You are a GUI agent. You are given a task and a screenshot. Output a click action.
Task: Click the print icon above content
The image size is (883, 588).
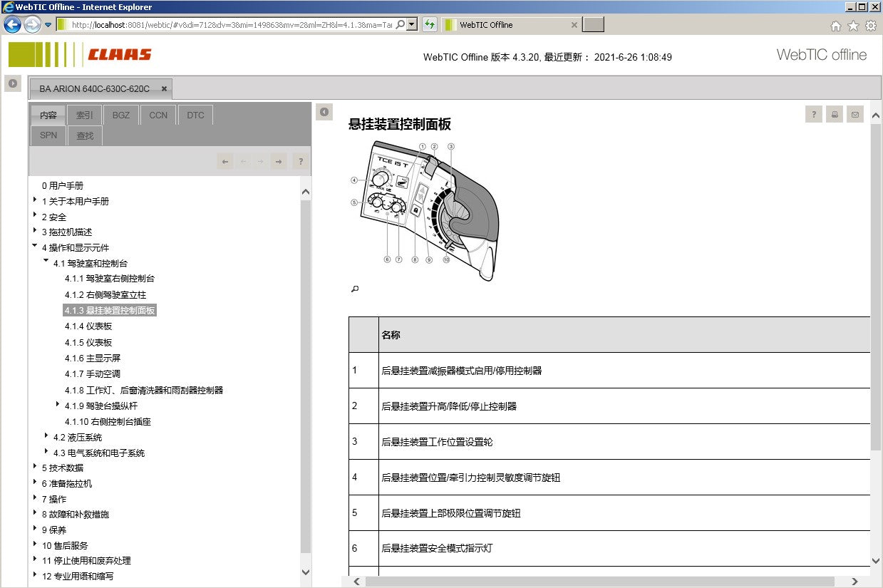(835, 114)
